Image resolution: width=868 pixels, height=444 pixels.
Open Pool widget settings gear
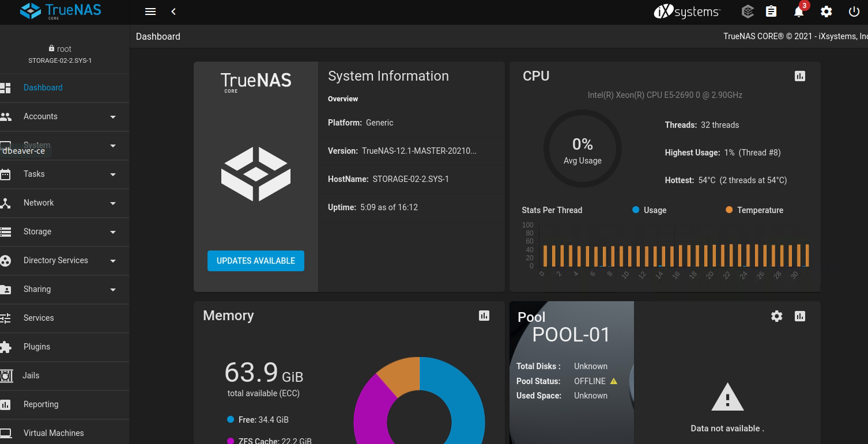point(777,316)
